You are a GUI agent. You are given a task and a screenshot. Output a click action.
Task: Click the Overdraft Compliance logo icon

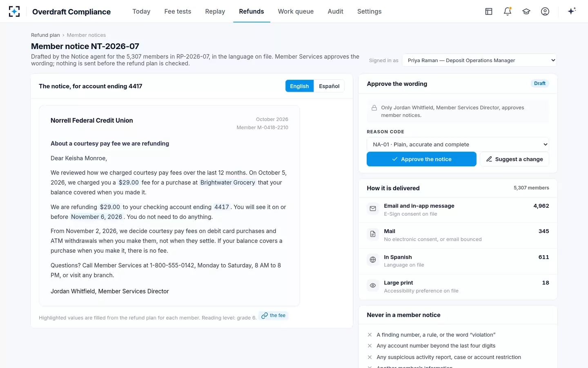click(14, 11)
